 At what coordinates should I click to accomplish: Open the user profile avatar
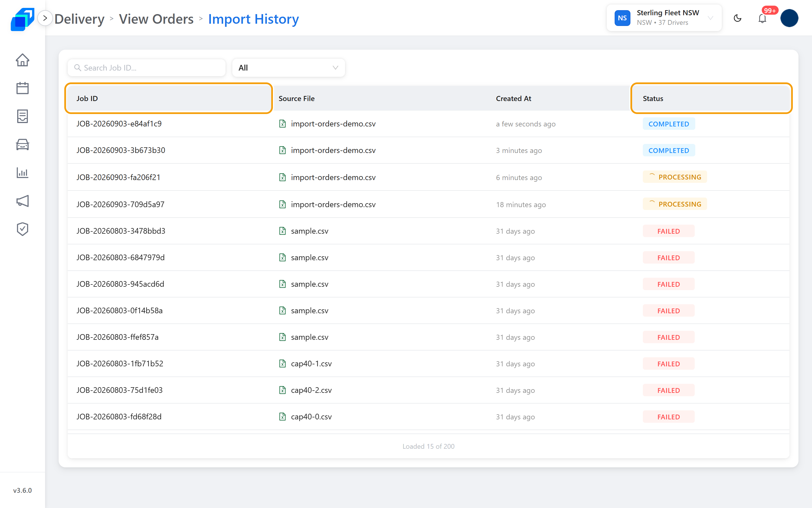tap(789, 18)
